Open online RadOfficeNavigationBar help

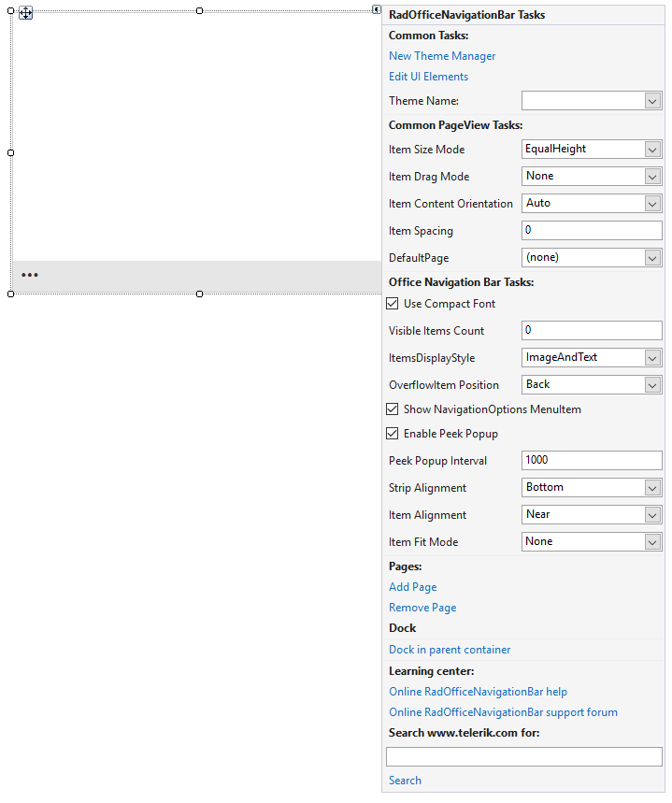tap(478, 691)
